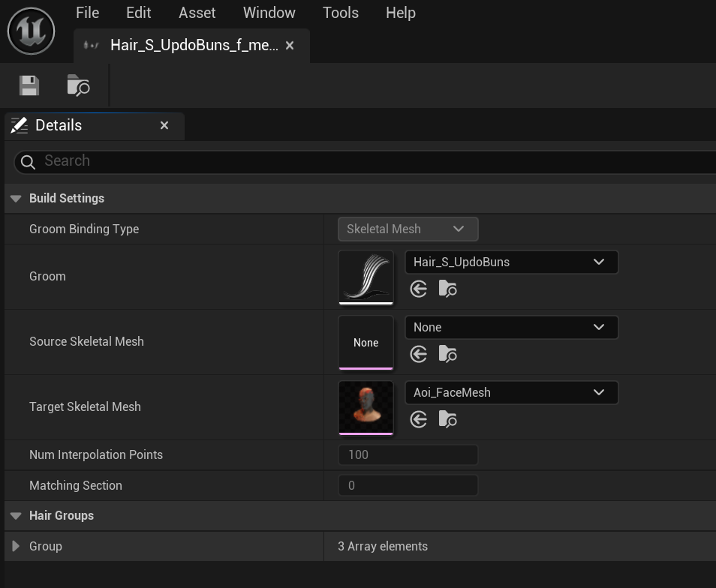Viewport: 716px width, 588px height.
Task: Browse to Aoi_FaceMesh in Content Browser
Action: coord(447,419)
